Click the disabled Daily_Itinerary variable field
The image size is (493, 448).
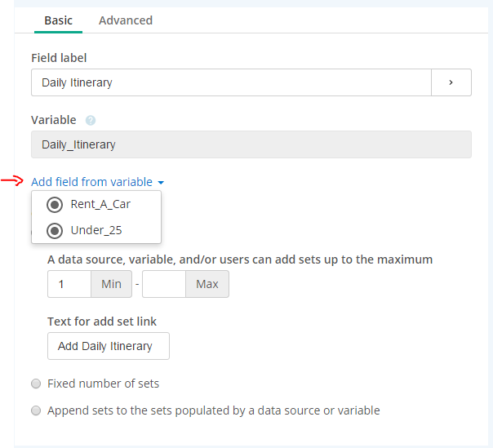[x=251, y=144]
